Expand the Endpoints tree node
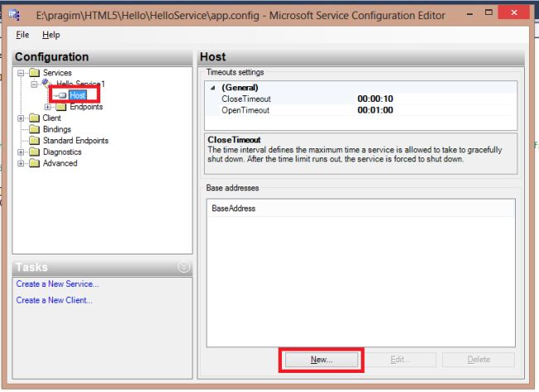539x392 pixels. pyautogui.click(x=47, y=107)
